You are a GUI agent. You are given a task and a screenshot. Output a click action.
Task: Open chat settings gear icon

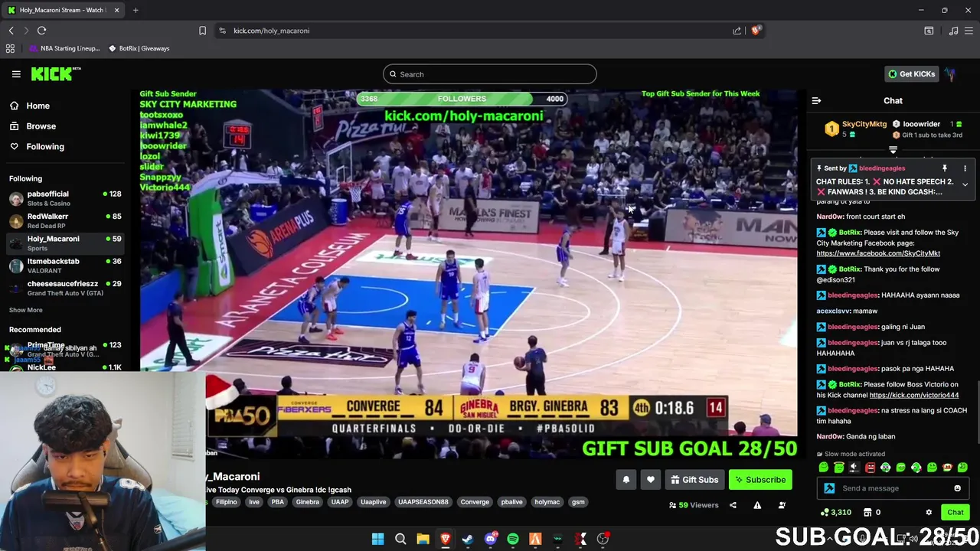929,513
